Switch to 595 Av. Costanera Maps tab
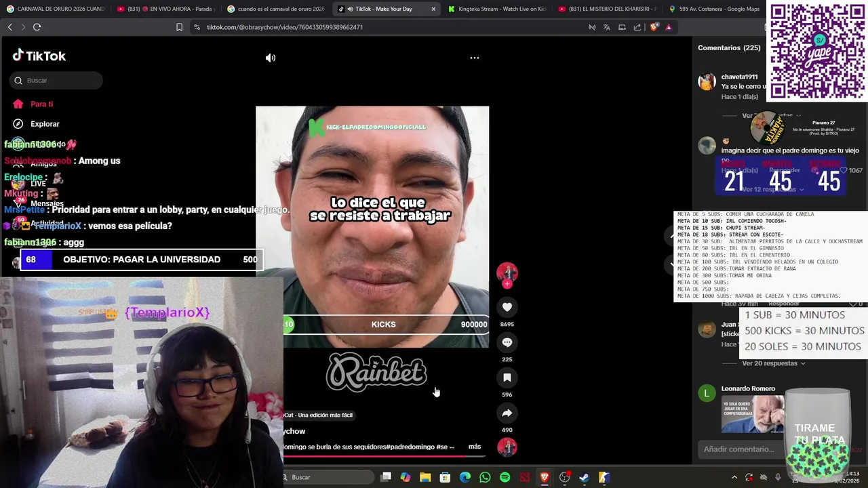868x488 pixels. [x=715, y=9]
